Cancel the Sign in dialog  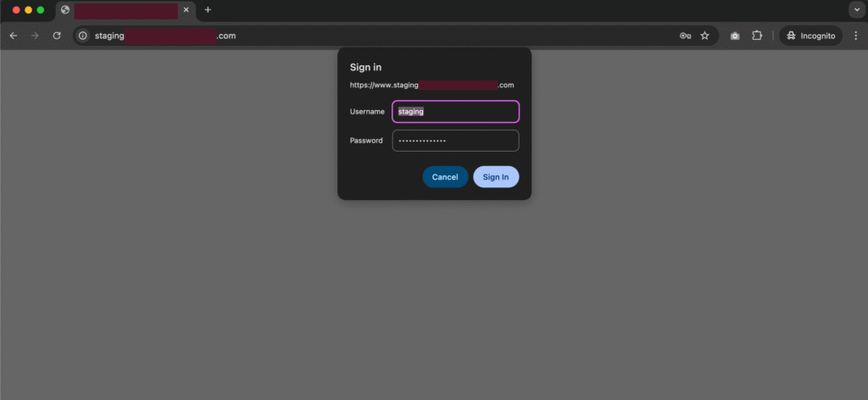point(445,177)
